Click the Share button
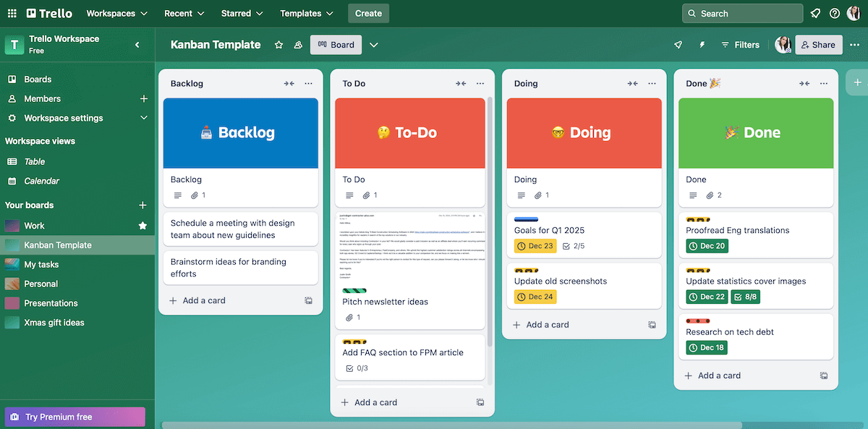The width and height of the screenshot is (868, 429). (x=818, y=44)
